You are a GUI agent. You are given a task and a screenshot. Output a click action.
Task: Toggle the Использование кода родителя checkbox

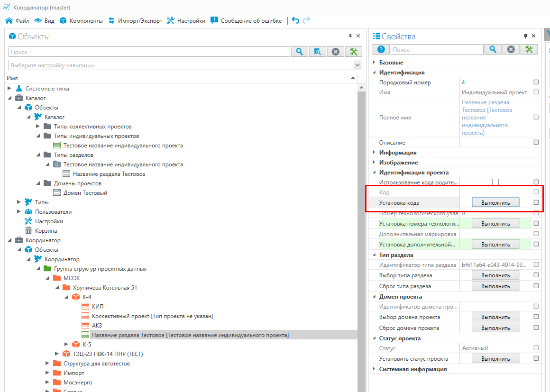coord(495,182)
